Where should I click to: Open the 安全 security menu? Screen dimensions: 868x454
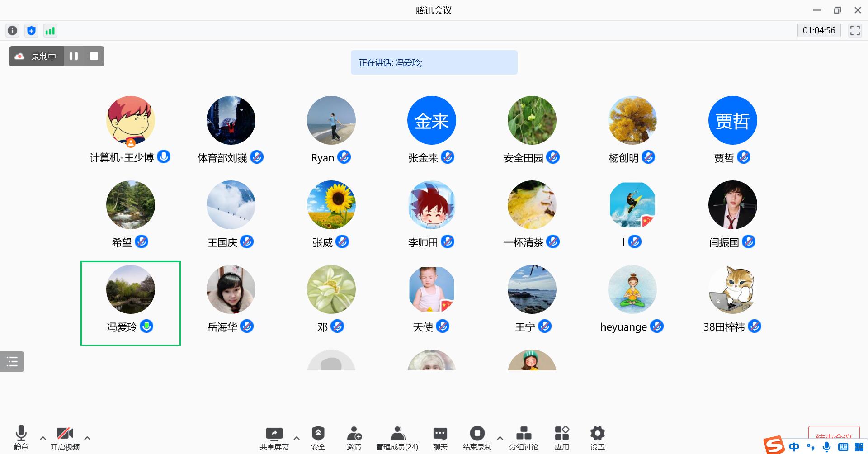(318, 439)
